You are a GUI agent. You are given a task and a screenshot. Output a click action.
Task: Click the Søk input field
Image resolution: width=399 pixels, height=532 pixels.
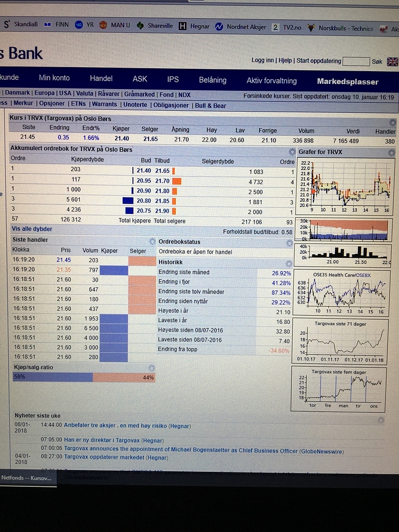[x=356, y=61]
